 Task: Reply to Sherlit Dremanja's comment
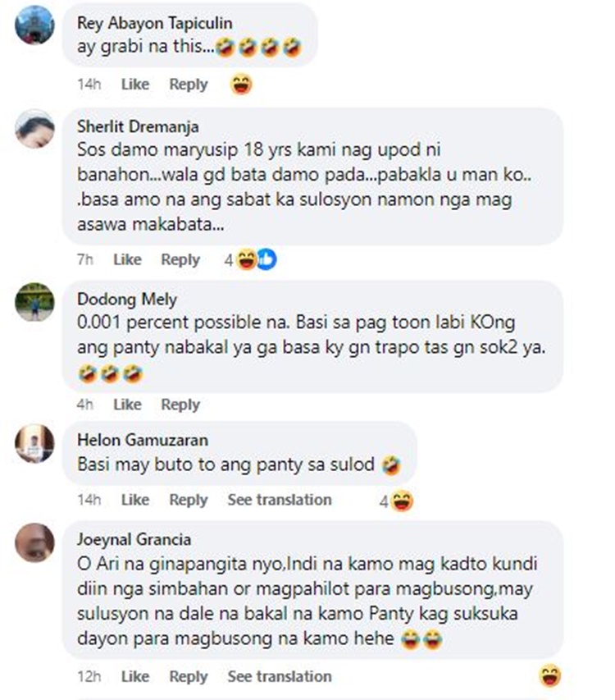point(180,259)
